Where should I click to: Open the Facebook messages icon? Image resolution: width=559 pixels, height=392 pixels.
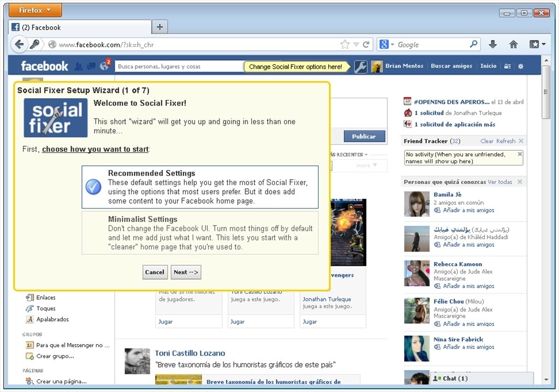(91, 66)
